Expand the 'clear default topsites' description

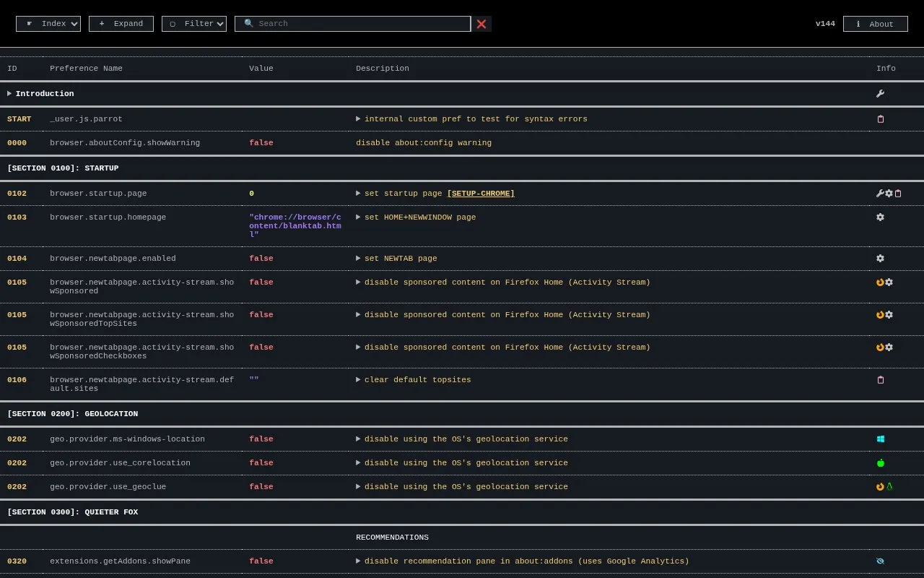click(358, 380)
